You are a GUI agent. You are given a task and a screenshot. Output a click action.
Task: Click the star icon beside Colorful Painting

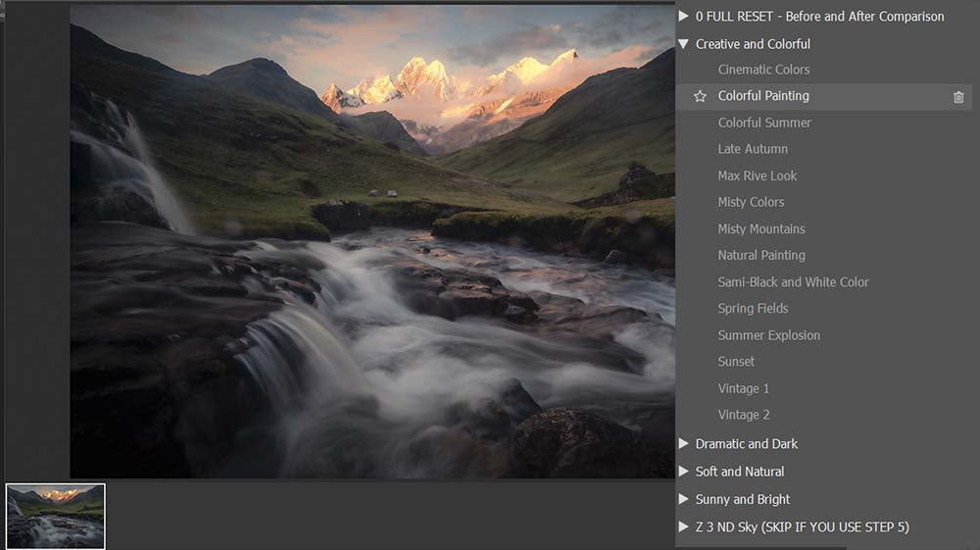click(x=700, y=96)
